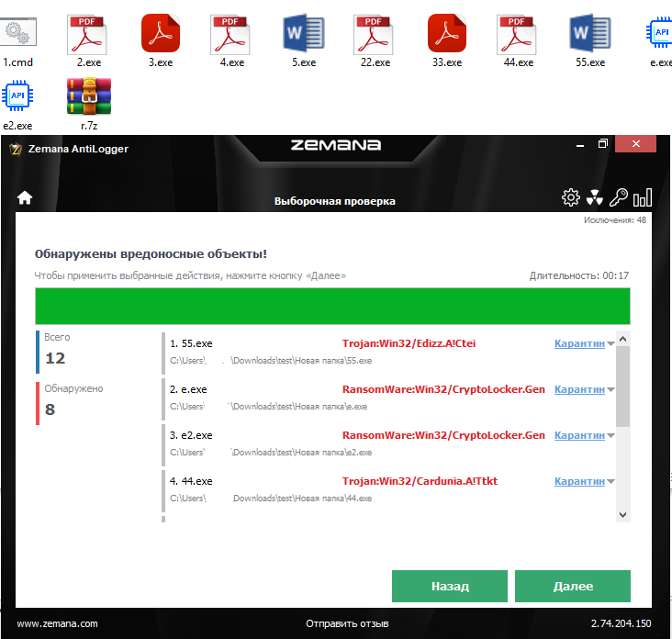Open the statistics bar chart icon

coord(643,197)
